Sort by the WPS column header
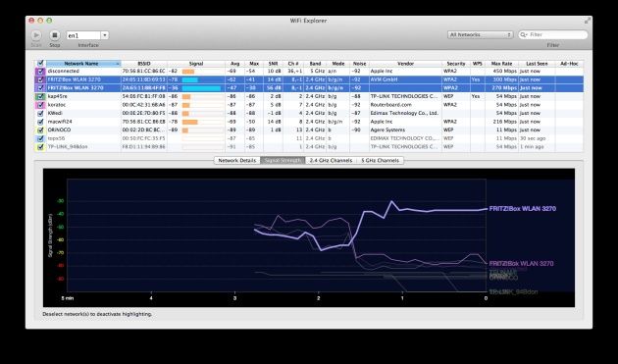The height and width of the screenshot is (364, 618). 478,64
